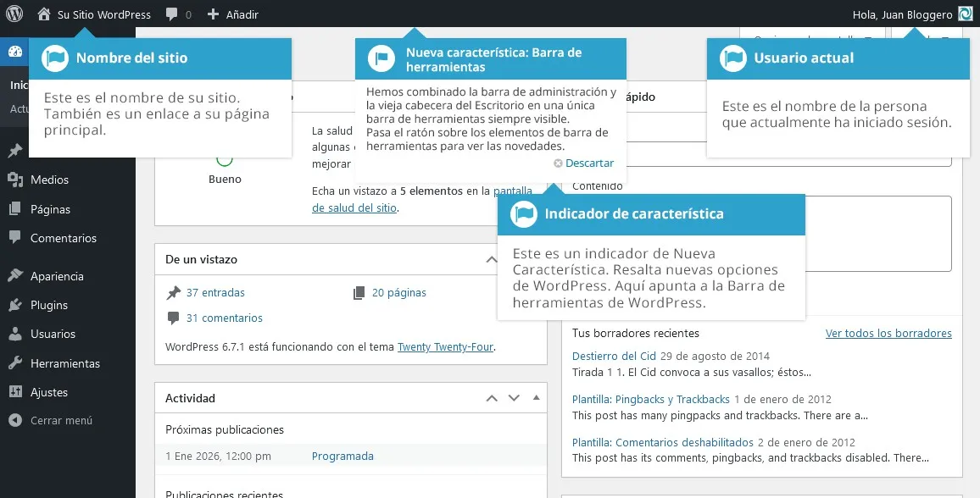980x498 pixels.
Task: Click the flag icon in Nueva característica pointer
Action: click(x=381, y=58)
